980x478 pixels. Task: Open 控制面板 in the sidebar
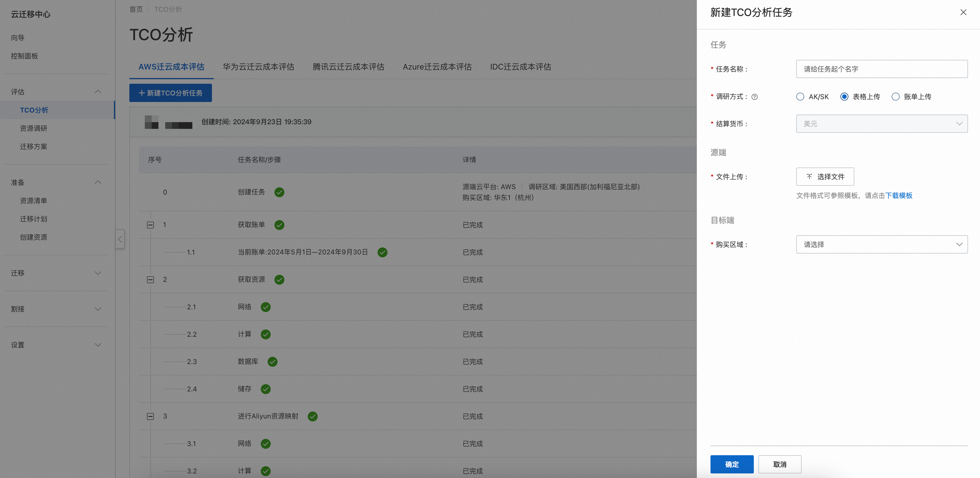(x=24, y=56)
